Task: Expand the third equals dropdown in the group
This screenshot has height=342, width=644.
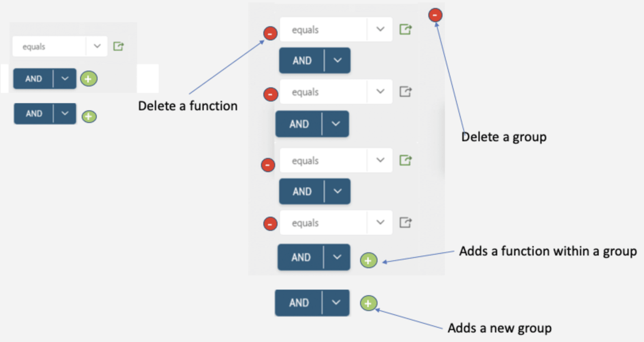Action: (x=380, y=160)
